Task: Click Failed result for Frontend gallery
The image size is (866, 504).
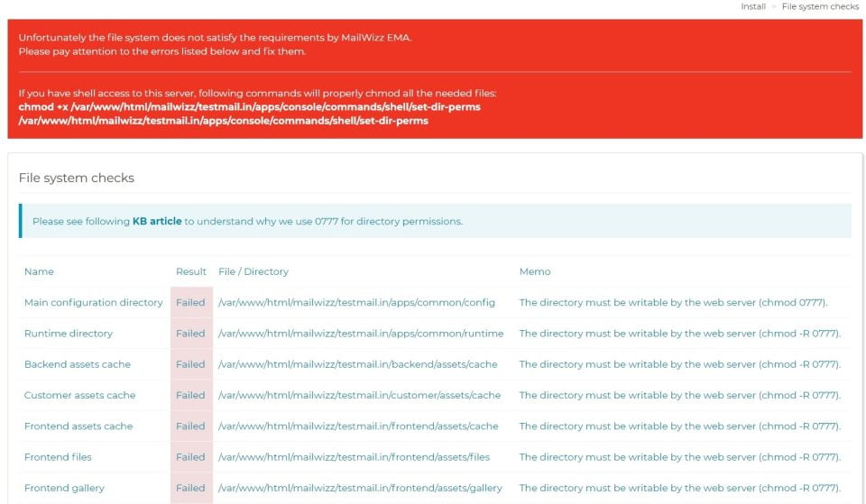Action: (x=190, y=488)
